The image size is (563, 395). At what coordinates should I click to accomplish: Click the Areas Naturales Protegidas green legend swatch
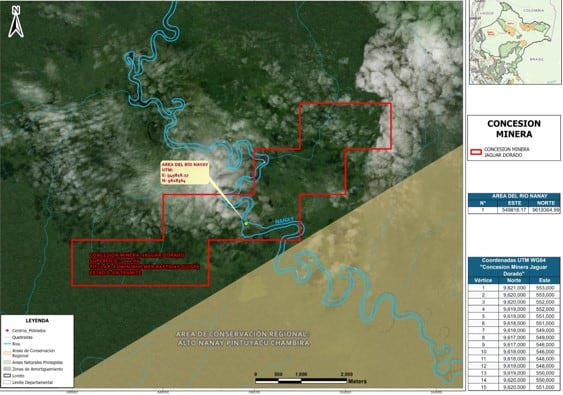(x=7, y=362)
